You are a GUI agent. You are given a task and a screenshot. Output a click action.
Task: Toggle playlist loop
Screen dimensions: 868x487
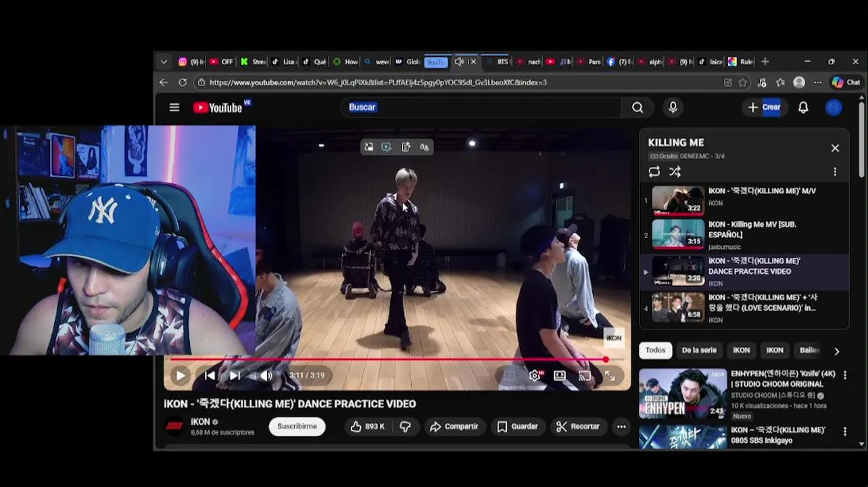(654, 172)
